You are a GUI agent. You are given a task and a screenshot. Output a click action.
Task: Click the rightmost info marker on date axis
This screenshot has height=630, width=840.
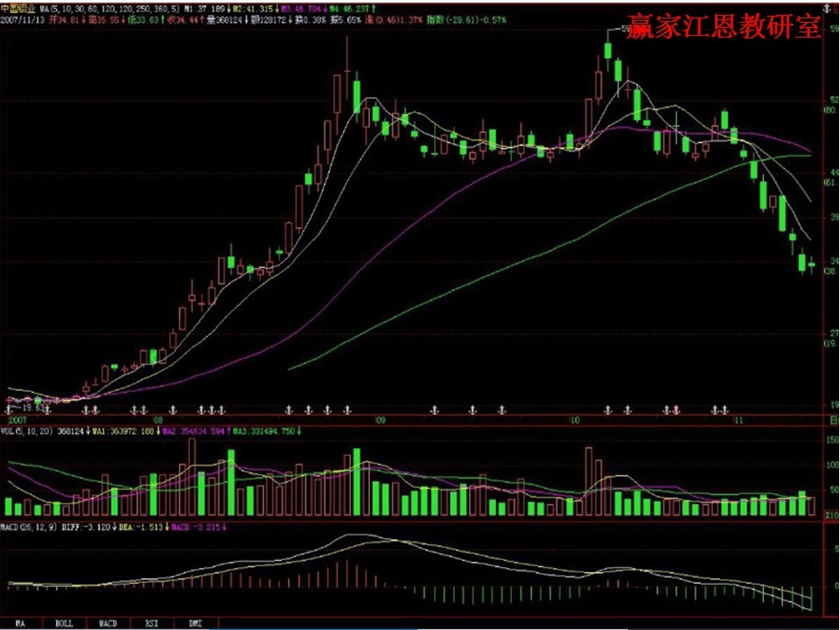(724, 409)
